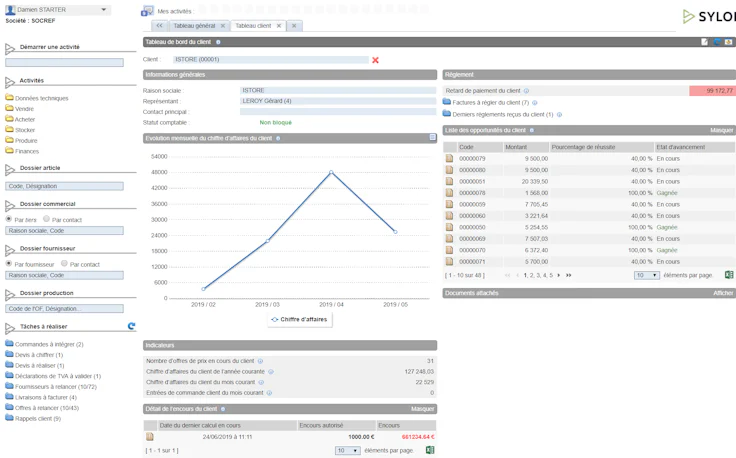Go to next page of opportunities list
Image resolution: width=736 pixels, height=458 pixels.
(x=559, y=275)
